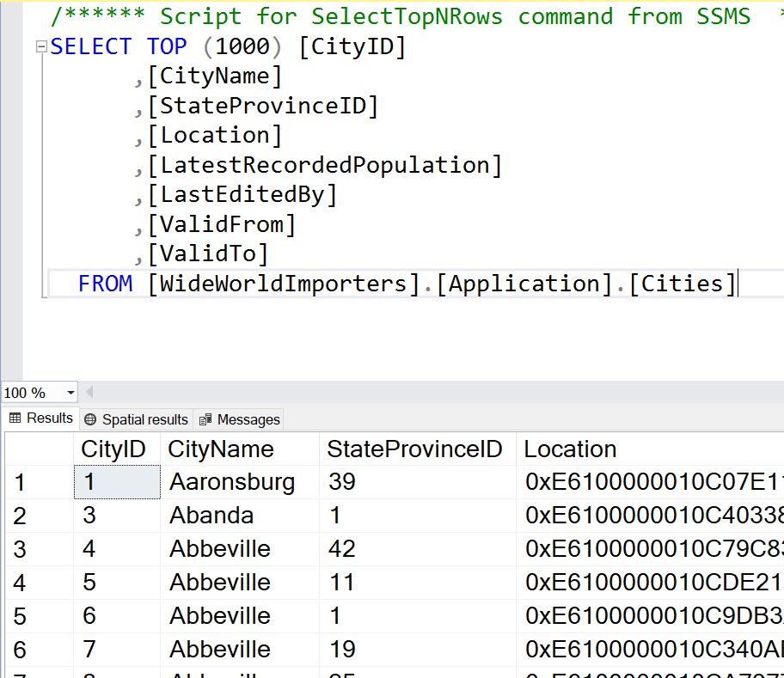The width and height of the screenshot is (784, 678).
Task: Click the CityID cell of Aaronsburg row
Action: pos(117,482)
